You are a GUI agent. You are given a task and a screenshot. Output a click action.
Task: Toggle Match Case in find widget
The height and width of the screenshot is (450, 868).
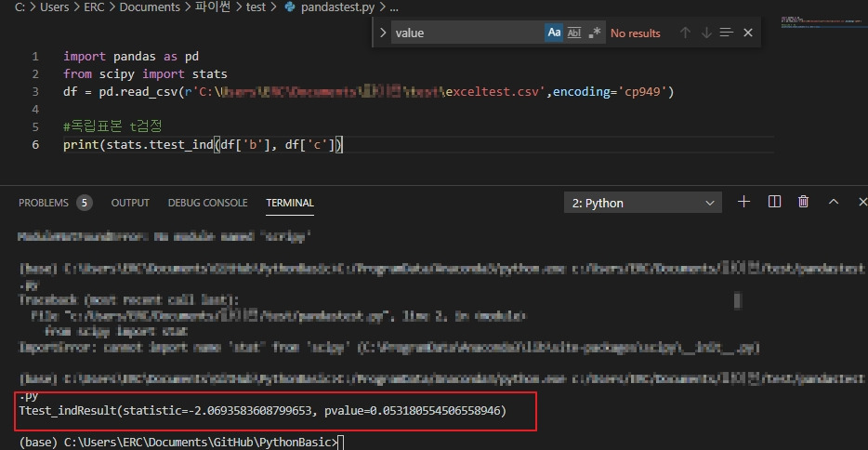point(554,33)
